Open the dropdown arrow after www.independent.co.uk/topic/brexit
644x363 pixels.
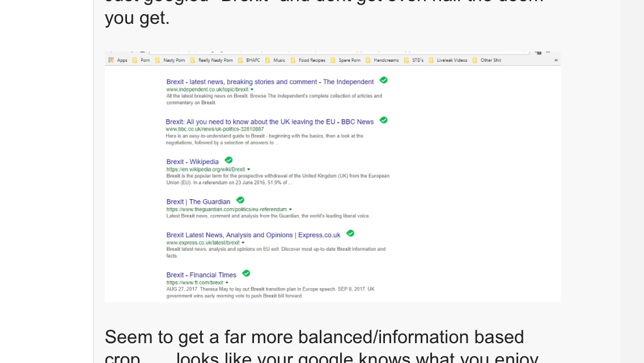[252, 90]
